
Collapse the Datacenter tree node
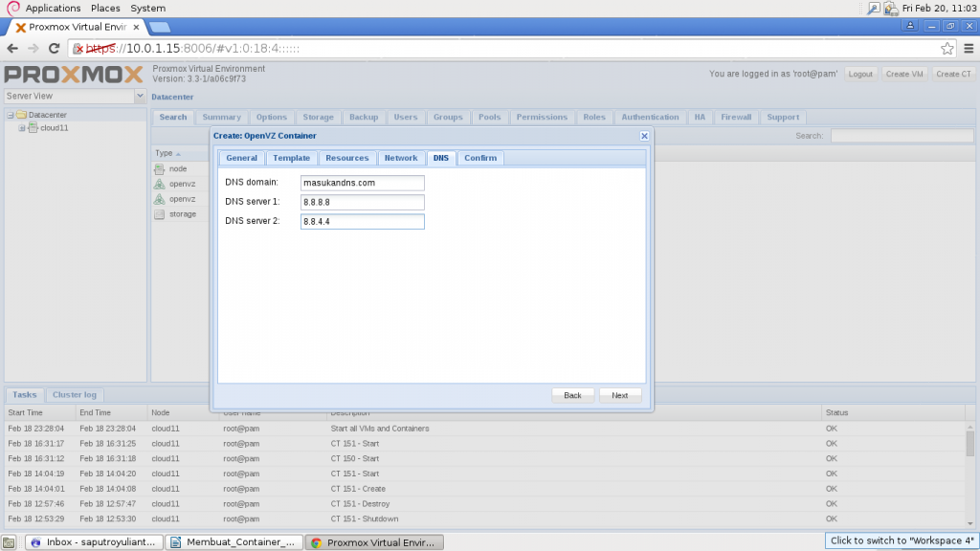[10, 115]
